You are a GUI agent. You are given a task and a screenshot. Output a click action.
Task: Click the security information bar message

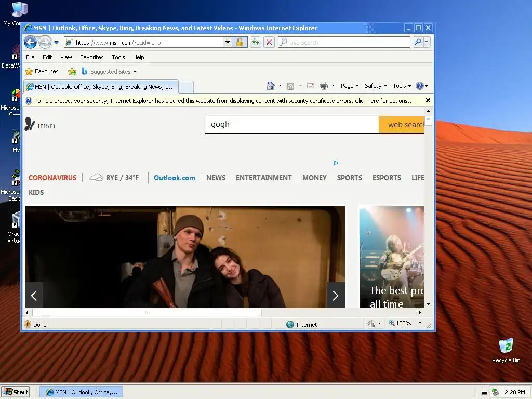pyautogui.click(x=224, y=101)
